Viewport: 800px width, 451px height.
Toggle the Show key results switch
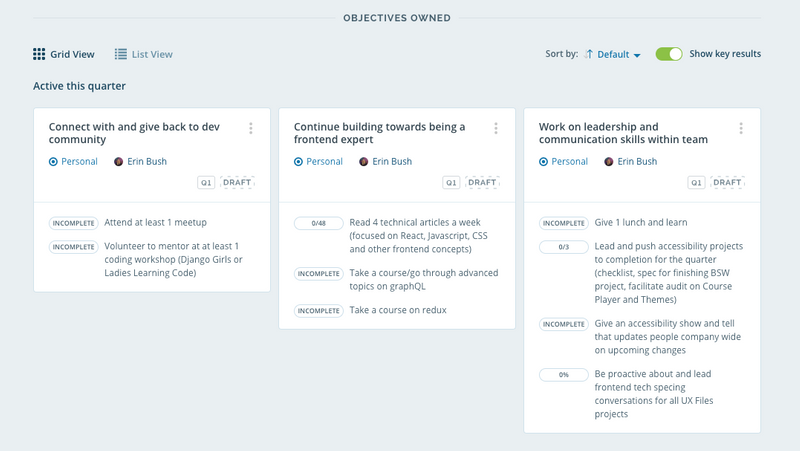(669, 54)
